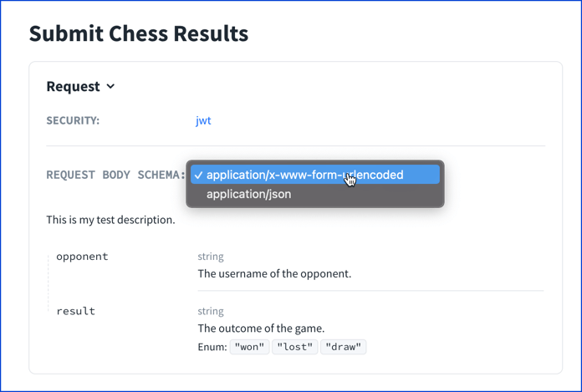This screenshot has width=582, height=392.
Task: Select the "won" enum value
Action: pos(249,347)
